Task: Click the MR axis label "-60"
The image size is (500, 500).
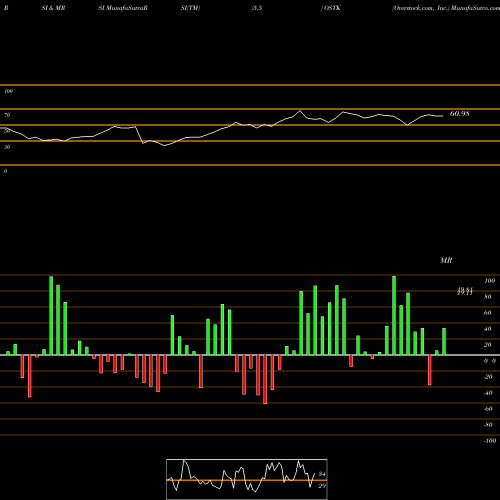Action: coord(488,409)
